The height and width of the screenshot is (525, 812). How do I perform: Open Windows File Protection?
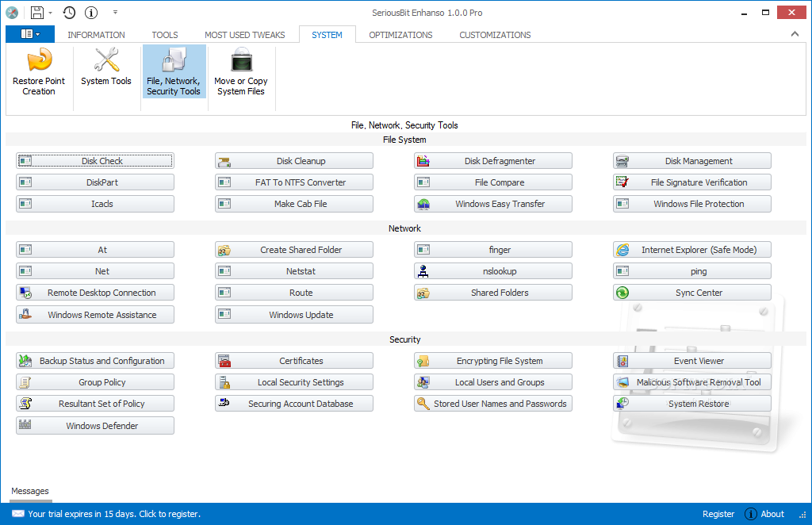pos(691,204)
